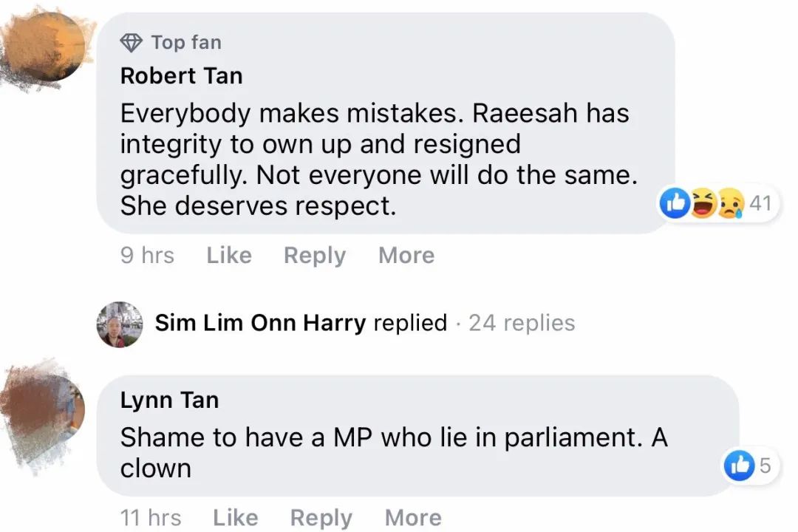Viewport: 798px width, 532px height.
Task: Click the 11 hrs timestamp
Action: click(150, 518)
